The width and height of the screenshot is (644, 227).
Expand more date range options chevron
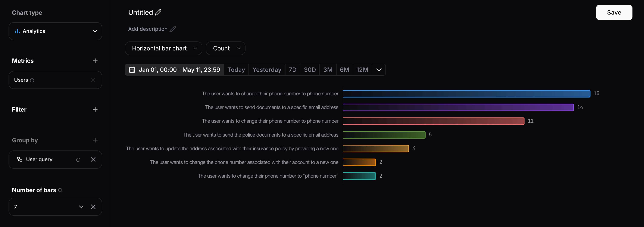(x=379, y=70)
